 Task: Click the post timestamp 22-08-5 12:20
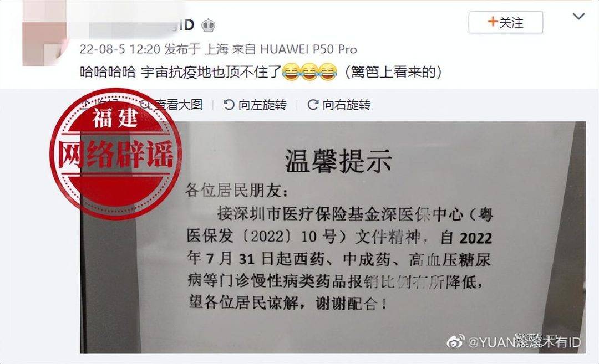tap(120, 49)
